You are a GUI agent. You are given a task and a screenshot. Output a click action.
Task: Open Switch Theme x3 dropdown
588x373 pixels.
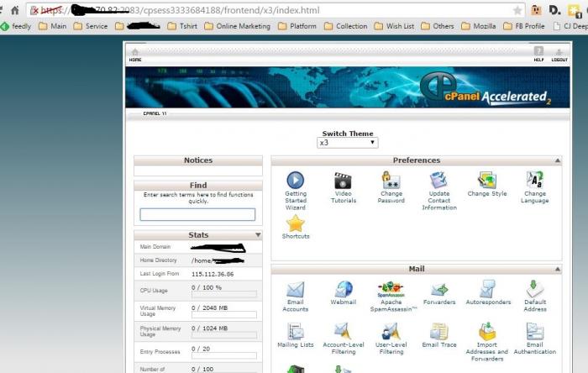347,143
